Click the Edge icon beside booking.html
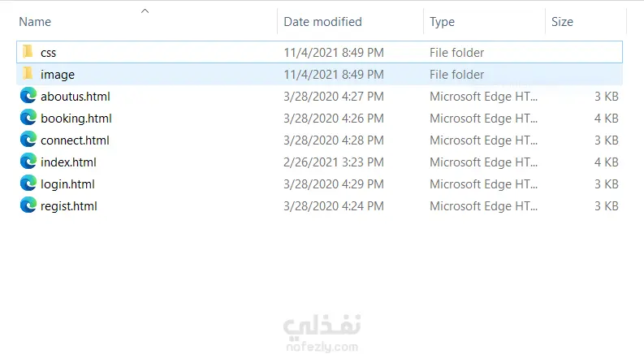This screenshot has width=644, height=354. (28, 118)
